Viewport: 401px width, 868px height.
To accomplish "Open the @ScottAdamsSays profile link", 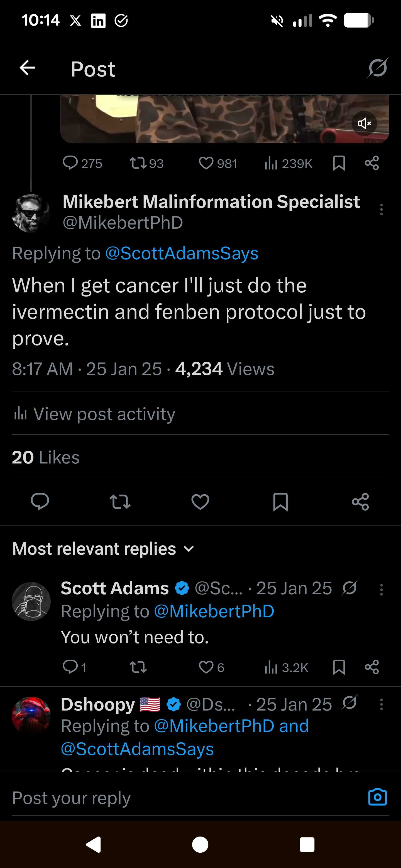I will 182,253.
